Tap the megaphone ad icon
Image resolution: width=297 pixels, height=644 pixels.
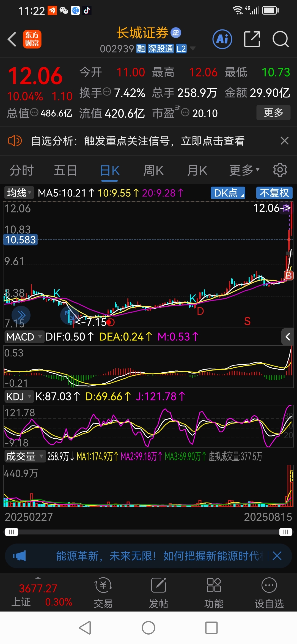click(x=19, y=556)
